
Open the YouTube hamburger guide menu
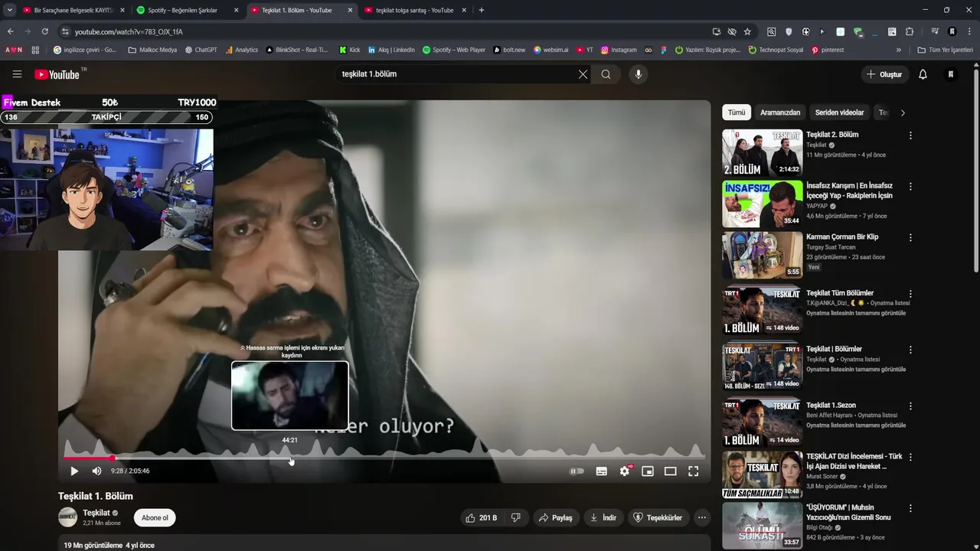click(17, 74)
